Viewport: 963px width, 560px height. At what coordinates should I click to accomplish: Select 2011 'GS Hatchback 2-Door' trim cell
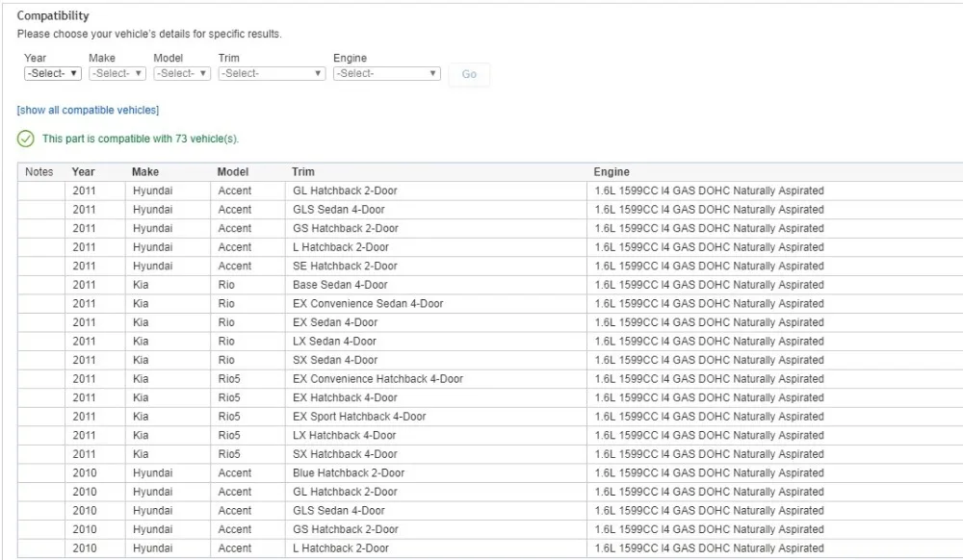[x=436, y=228]
